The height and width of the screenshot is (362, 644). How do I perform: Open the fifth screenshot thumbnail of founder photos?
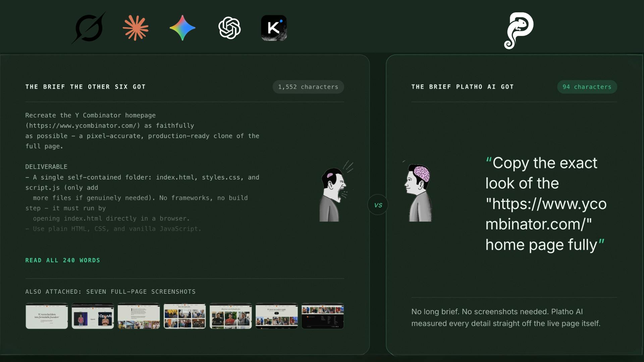tap(230, 316)
